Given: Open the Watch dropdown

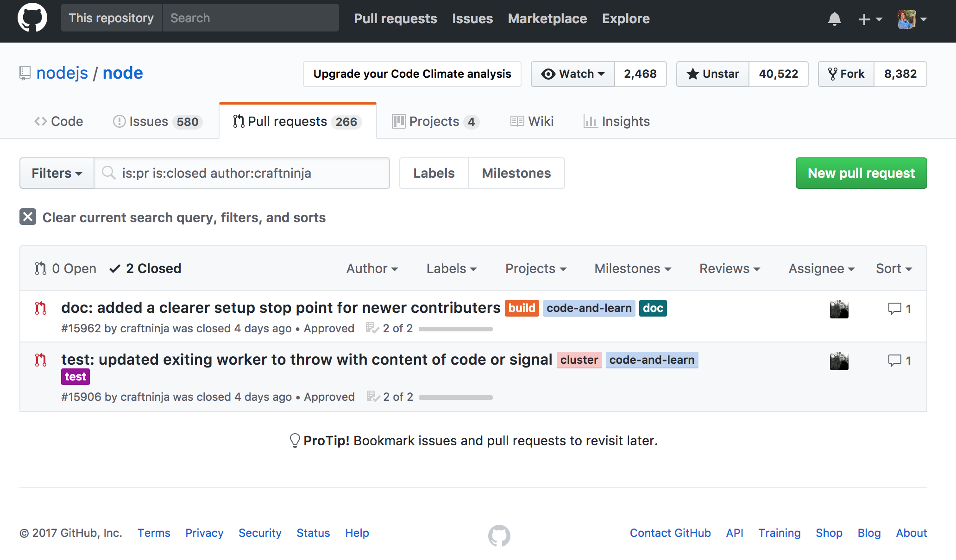Looking at the screenshot, I should point(573,74).
